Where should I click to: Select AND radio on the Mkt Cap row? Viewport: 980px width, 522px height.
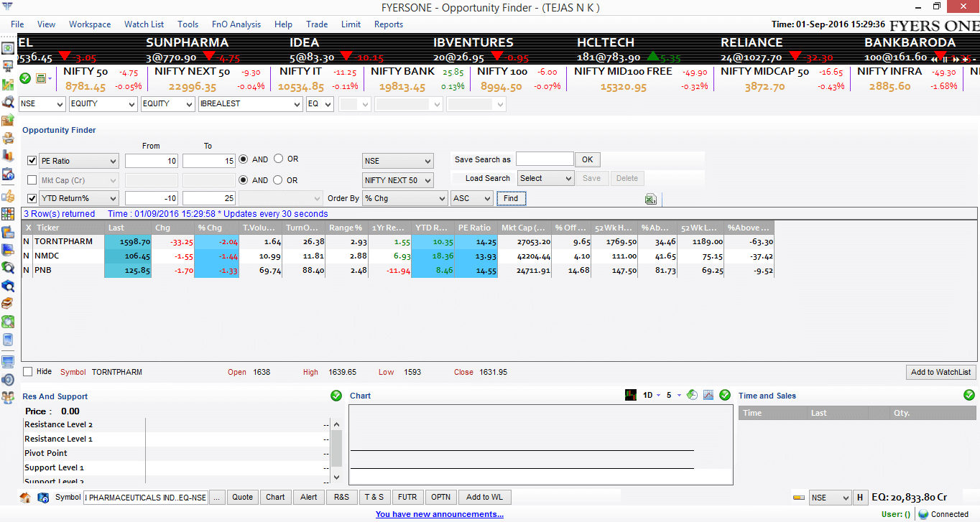click(x=243, y=180)
